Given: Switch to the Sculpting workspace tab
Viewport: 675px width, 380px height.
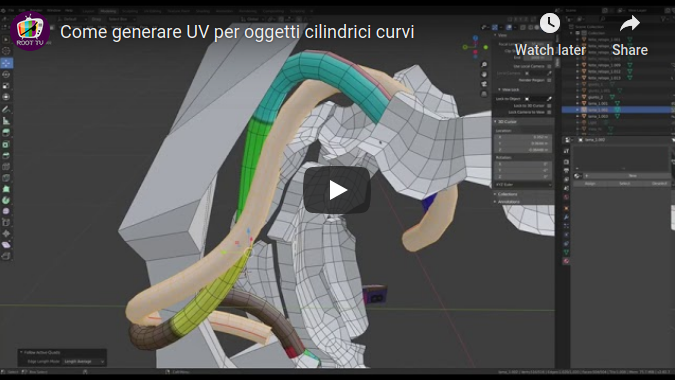Looking at the screenshot, I should pyautogui.click(x=130, y=11).
